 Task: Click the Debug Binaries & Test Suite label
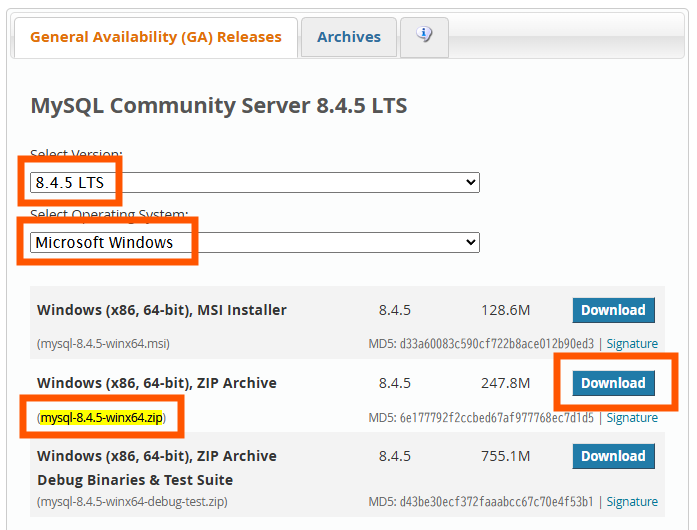pyautogui.click(x=135, y=480)
